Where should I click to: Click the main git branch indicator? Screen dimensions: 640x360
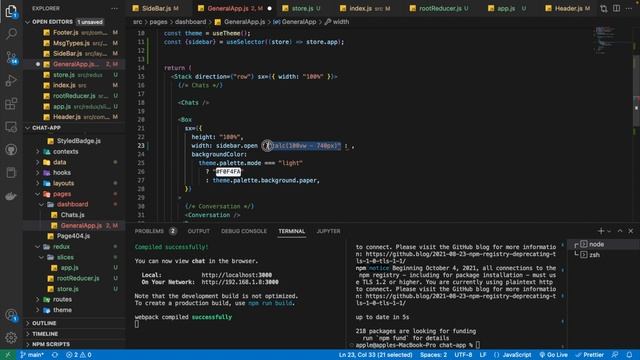point(32,355)
